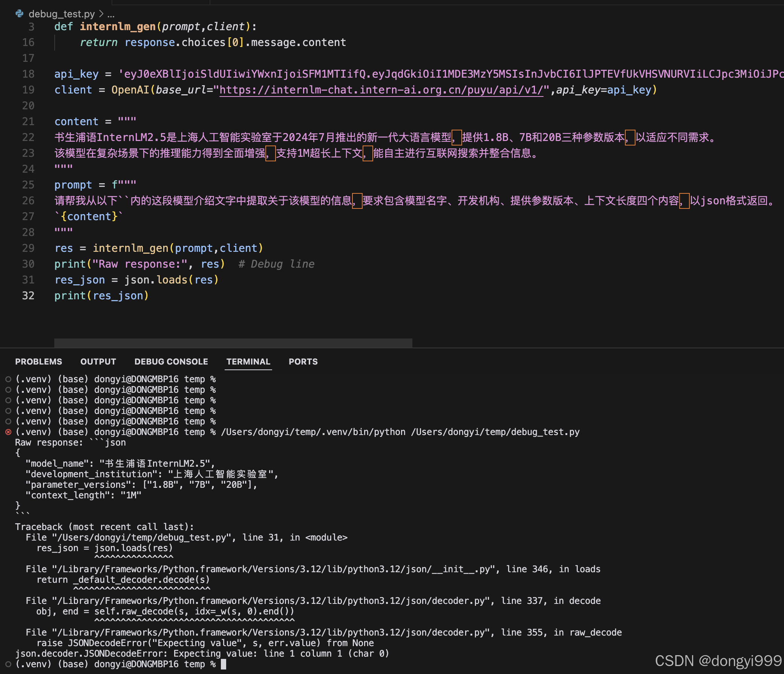
Task: Show the DEBUG CONSOLE tab
Action: click(171, 362)
